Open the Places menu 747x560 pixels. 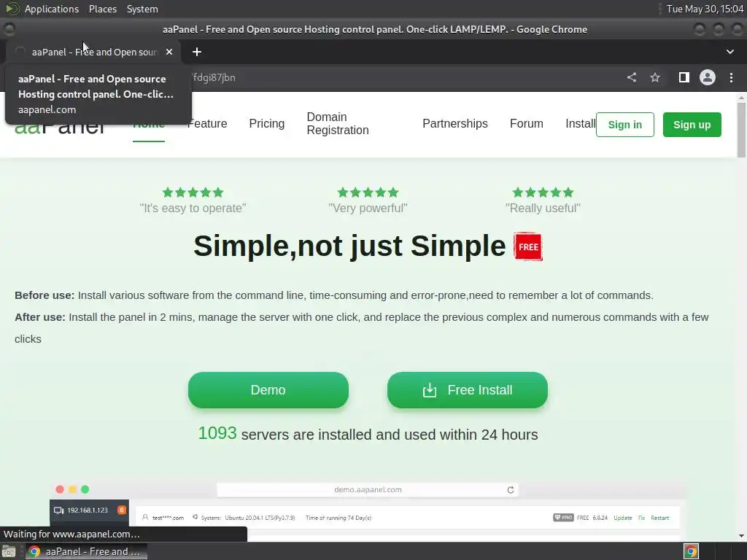pos(103,9)
